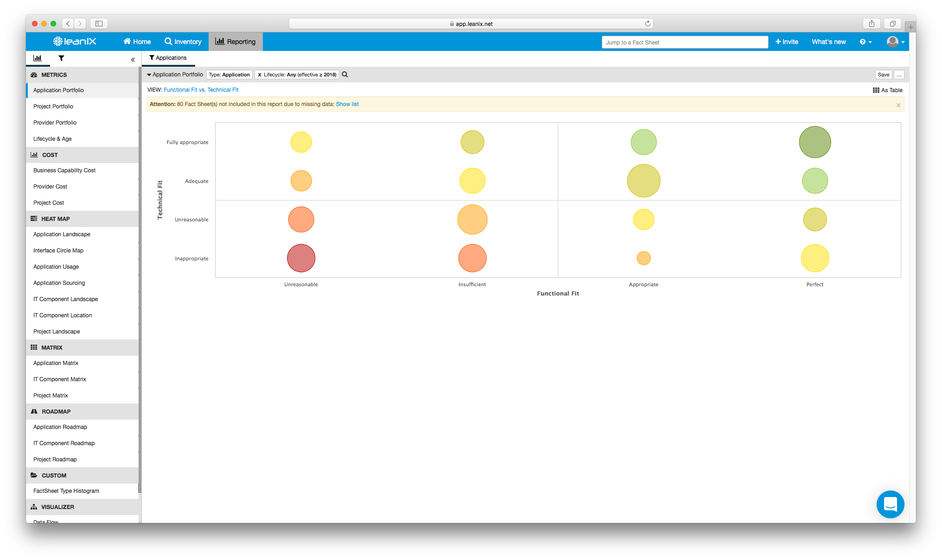Click the bar chart reports icon in sidebar

click(x=38, y=58)
